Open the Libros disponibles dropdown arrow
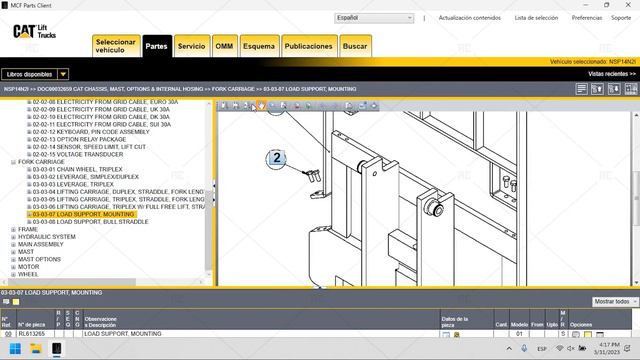The width and height of the screenshot is (640, 360). (x=63, y=74)
